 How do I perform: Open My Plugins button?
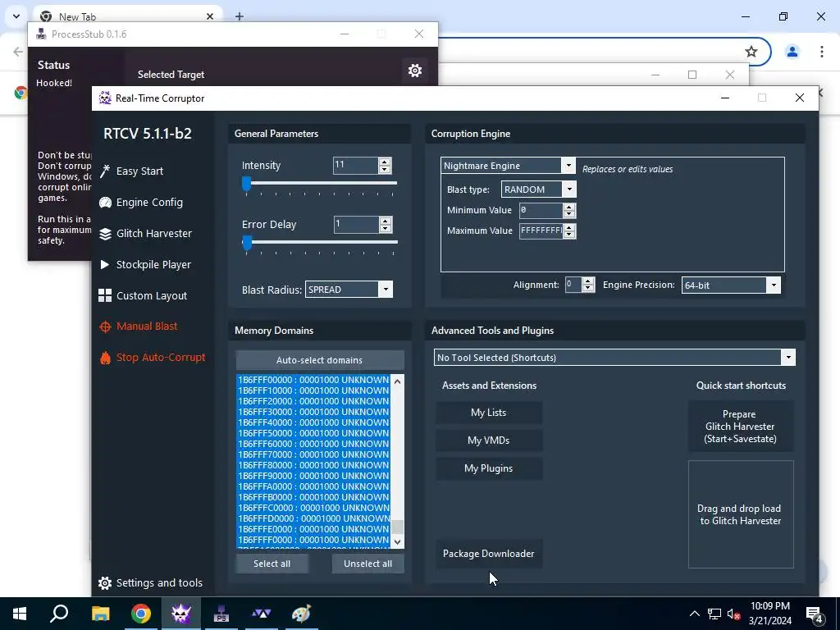[x=489, y=468]
